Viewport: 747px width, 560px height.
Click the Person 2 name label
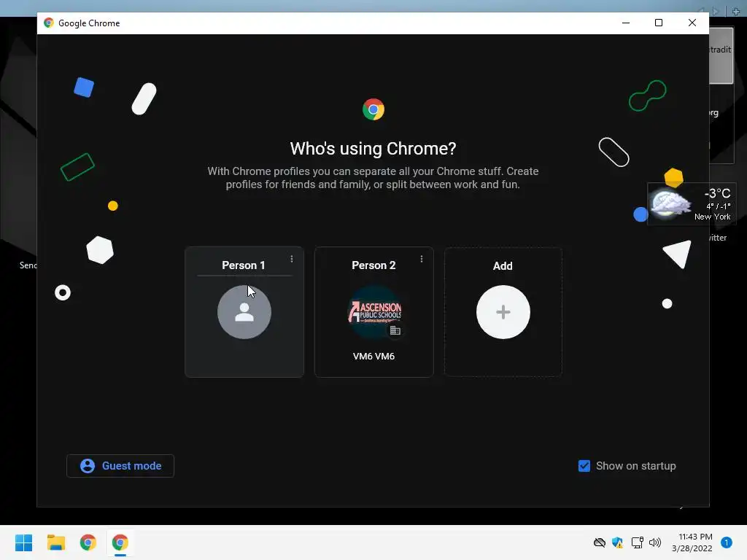[374, 265]
